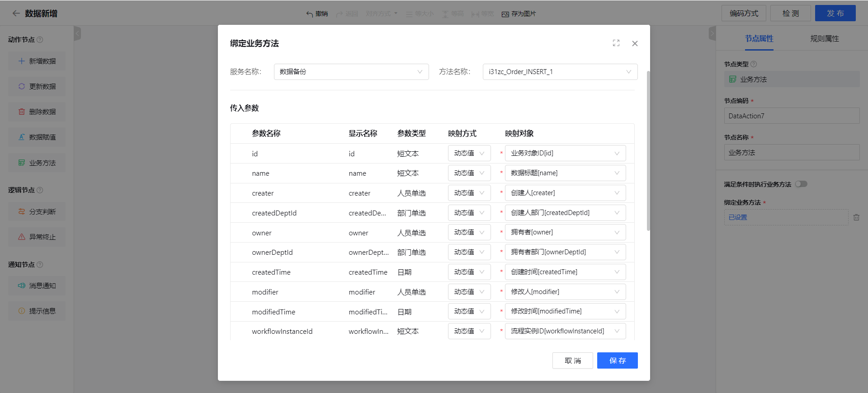
Task: Click the workflowInstanceId parameter name cell
Action: pos(282,331)
